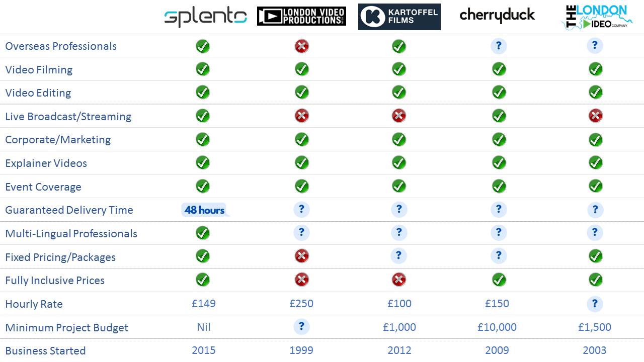Click green check for Splento Video Filming

203,69
